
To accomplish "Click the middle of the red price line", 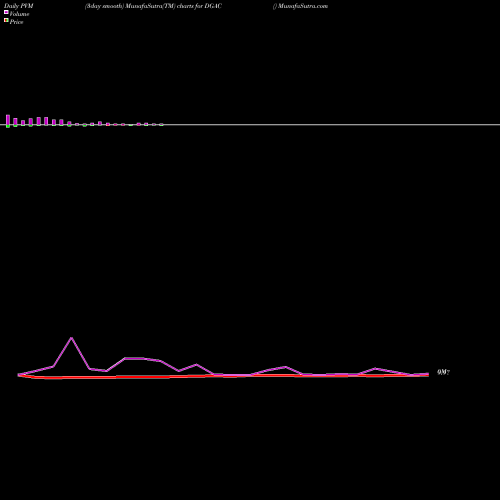I will [x=223, y=376].
